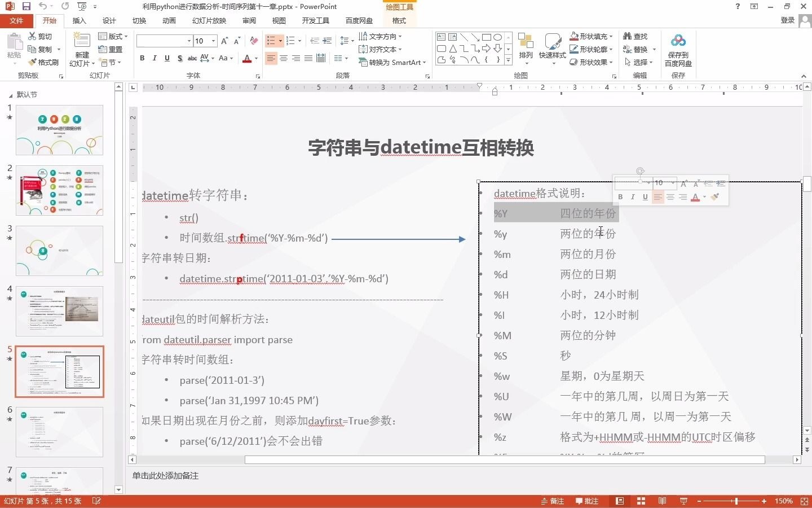
Task: Open 文字方向 text direction dropdown
Action: [x=380, y=36]
